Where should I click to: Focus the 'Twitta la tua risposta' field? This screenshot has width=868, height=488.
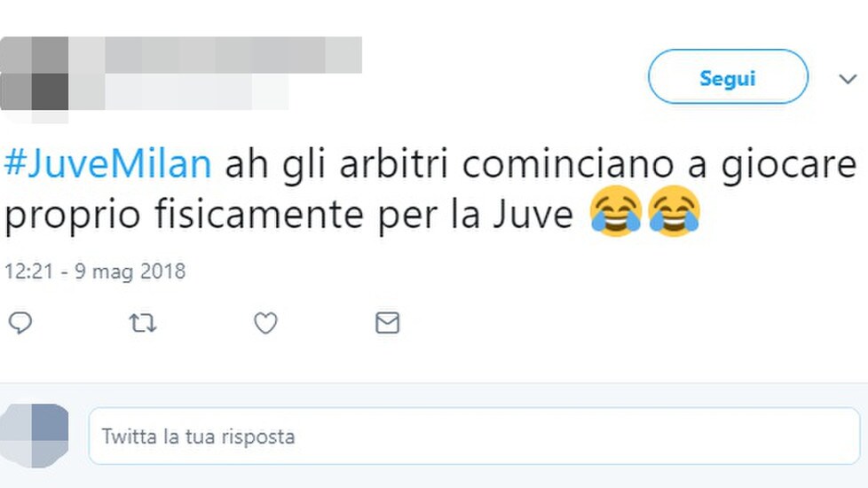tap(475, 436)
